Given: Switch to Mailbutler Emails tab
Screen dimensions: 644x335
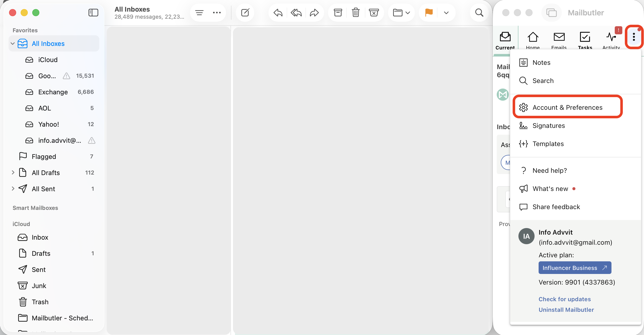Looking at the screenshot, I should [559, 40].
